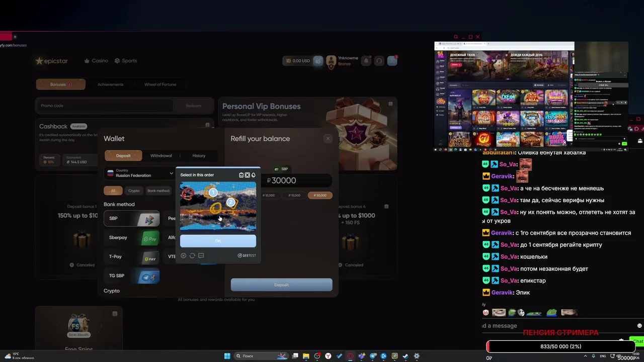Click the Cashback card info icon
The height and width of the screenshot is (362, 644).
pyautogui.click(x=207, y=125)
